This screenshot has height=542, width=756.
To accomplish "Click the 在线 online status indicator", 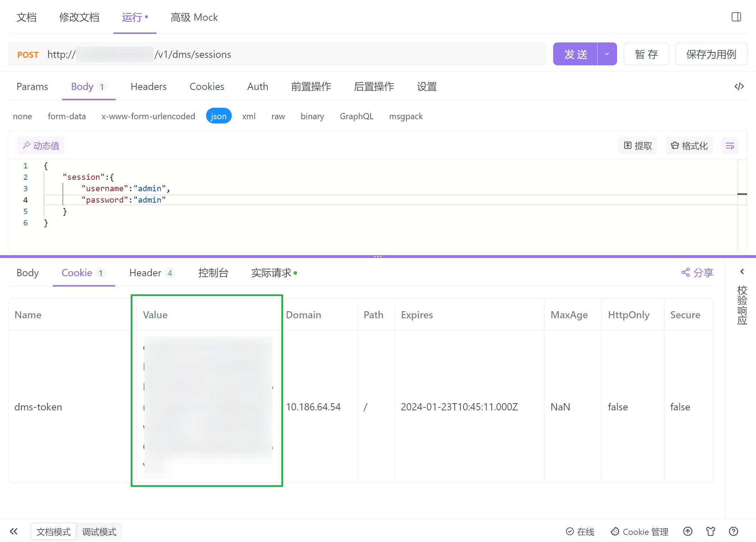I will click(x=580, y=532).
